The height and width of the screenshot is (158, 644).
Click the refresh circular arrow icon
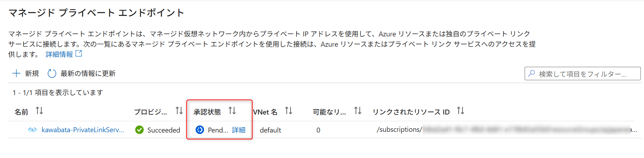52,73
